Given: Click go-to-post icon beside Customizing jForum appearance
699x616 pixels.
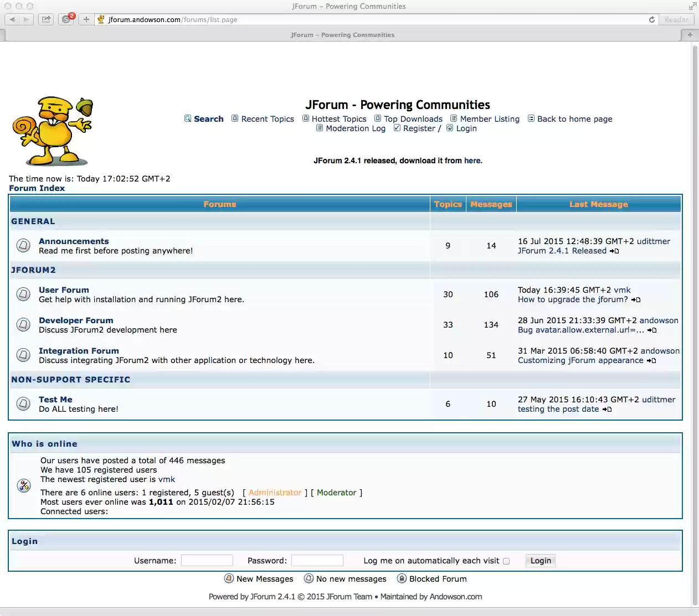Looking at the screenshot, I should pyautogui.click(x=651, y=361).
